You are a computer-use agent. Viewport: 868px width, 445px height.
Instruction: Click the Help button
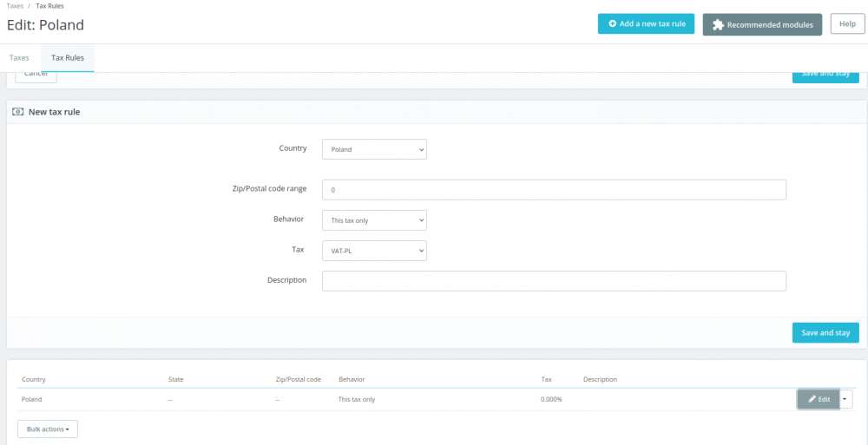coord(848,24)
